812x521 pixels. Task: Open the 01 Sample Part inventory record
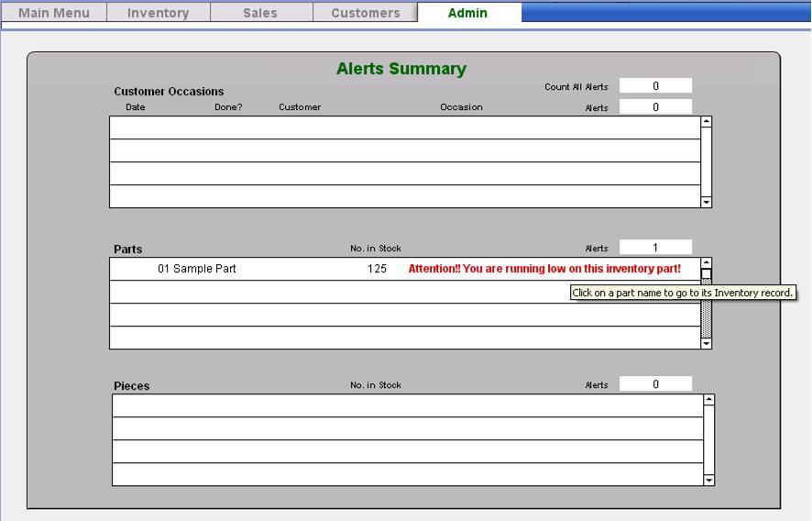[196, 269]
